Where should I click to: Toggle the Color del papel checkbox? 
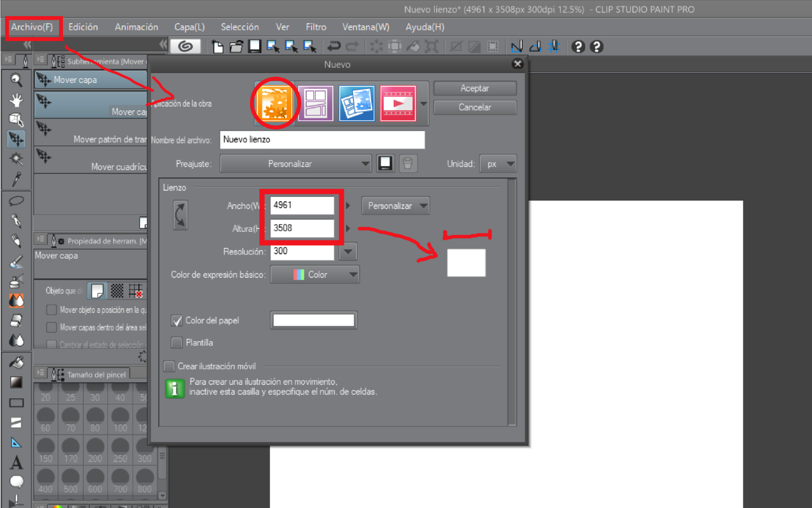[176, 320]
